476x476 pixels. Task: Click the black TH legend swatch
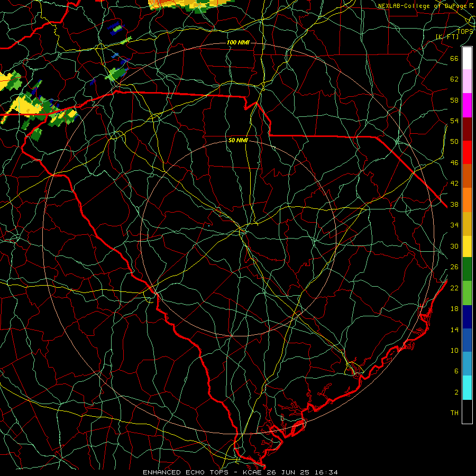tap(467, 411)
